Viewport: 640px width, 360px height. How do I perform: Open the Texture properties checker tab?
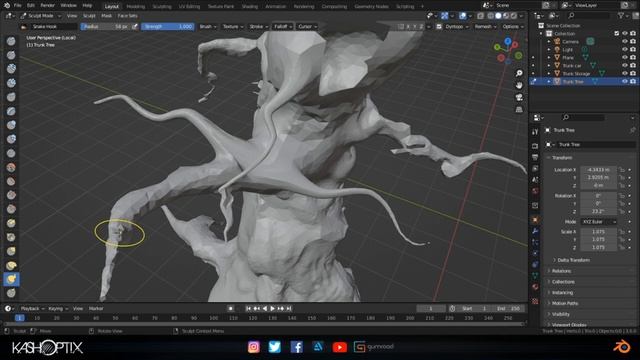[x=535, y=301]
